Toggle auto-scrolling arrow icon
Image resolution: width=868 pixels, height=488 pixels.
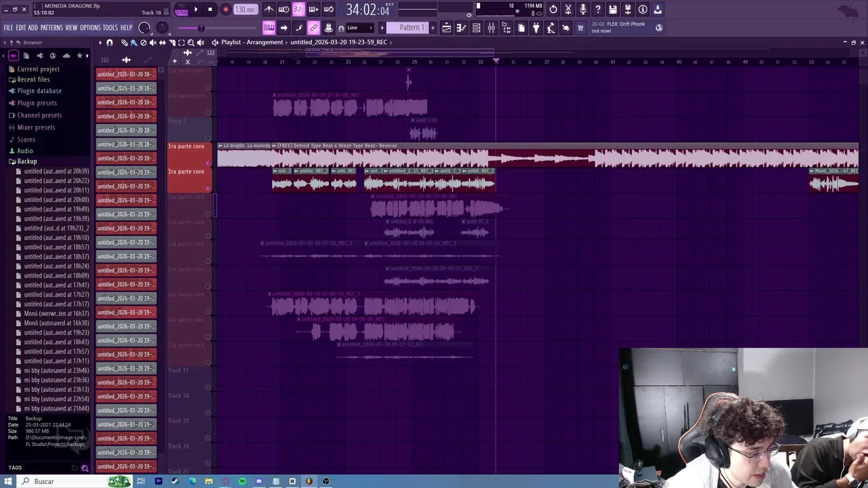(283, 28)
